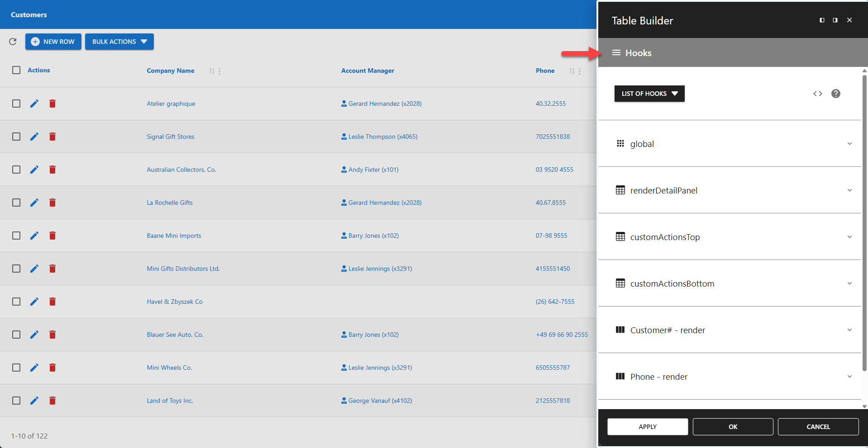Open the LIST OF HOOKS dropdown

coord(649,94)
